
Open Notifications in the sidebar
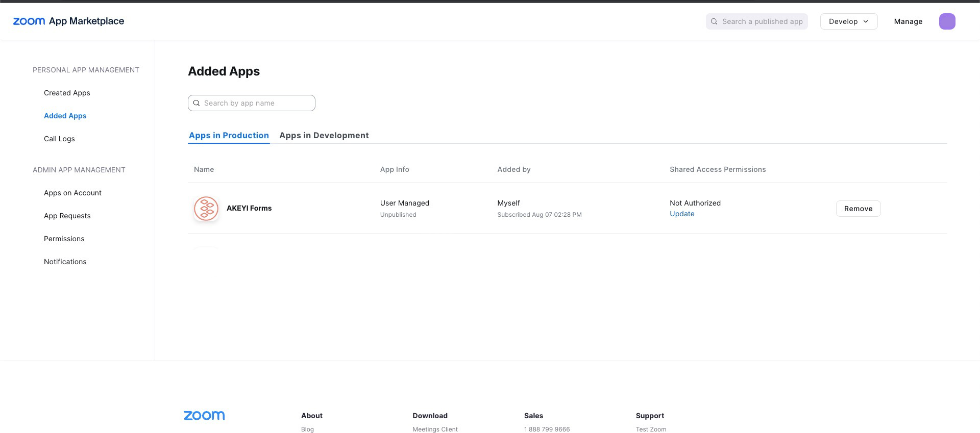[x=65, y=262]
